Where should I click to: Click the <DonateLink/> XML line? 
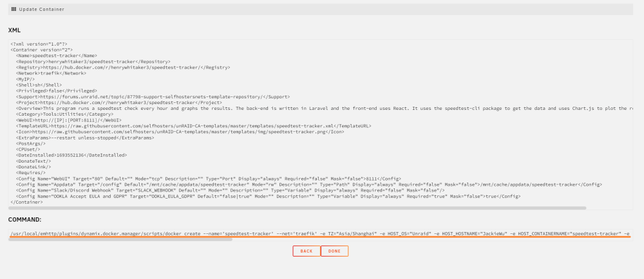33,167
